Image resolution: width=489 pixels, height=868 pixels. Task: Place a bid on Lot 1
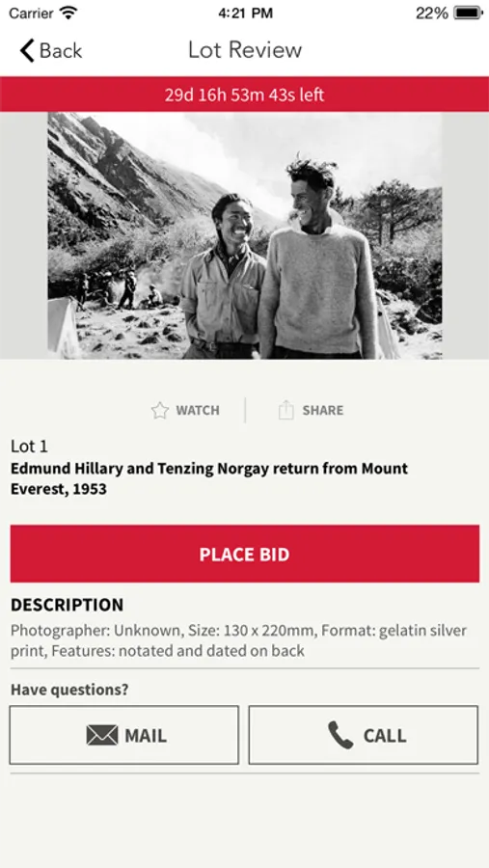click(245, 554)
